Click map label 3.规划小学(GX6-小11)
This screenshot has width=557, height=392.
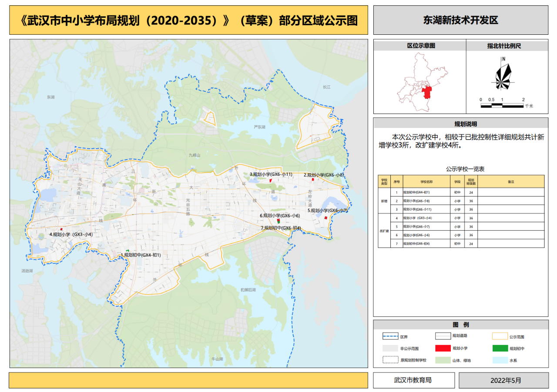point(271,174)
